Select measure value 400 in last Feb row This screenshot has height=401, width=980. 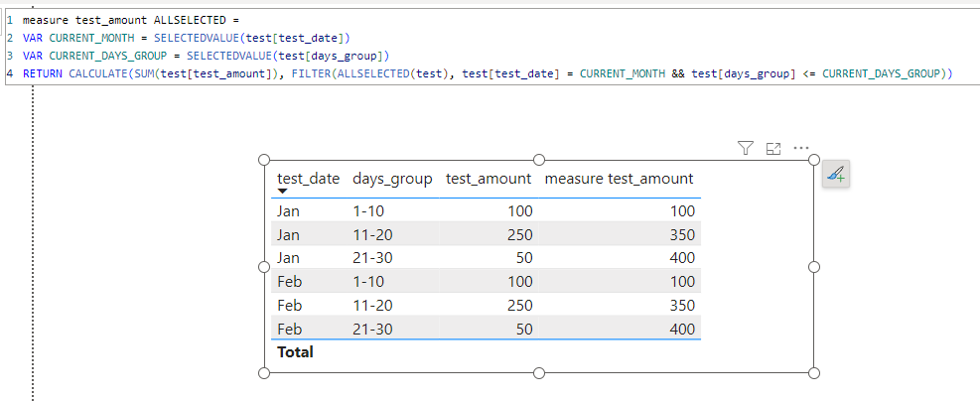[682, 329]
